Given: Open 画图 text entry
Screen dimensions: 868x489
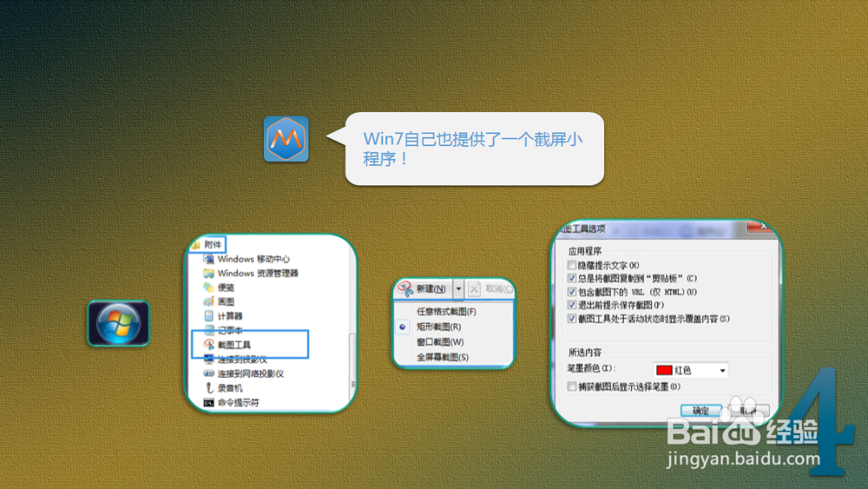Looking at the screenshot, I should pyautogui.click(x=226, y=301).
